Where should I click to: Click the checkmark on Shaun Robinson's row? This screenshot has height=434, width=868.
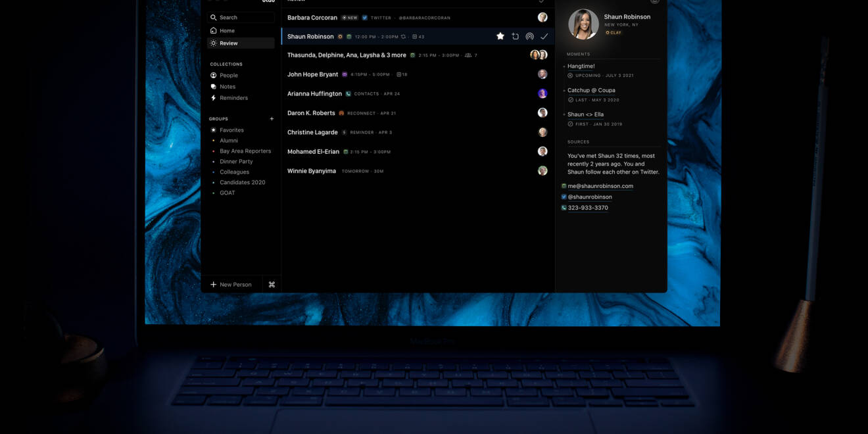point(544,37)
